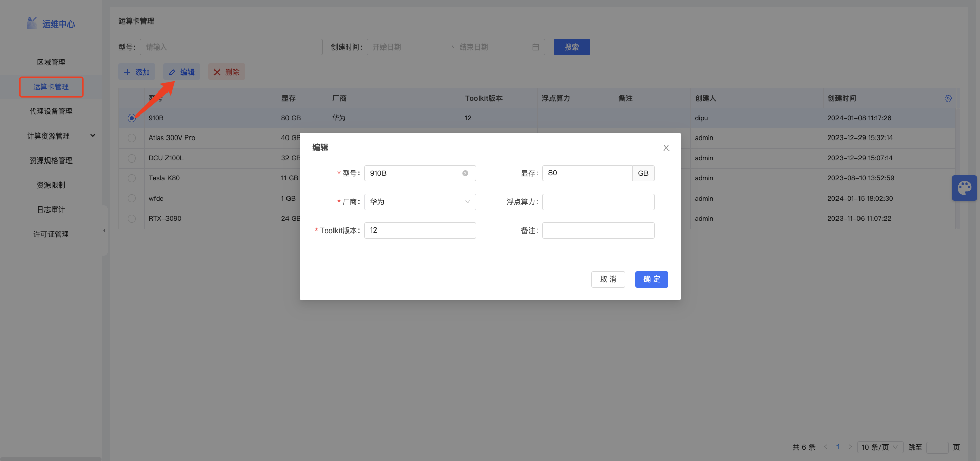The image size is (980, 461).
Task: Click the 浮点算力 input field
Action: (598, 202)
